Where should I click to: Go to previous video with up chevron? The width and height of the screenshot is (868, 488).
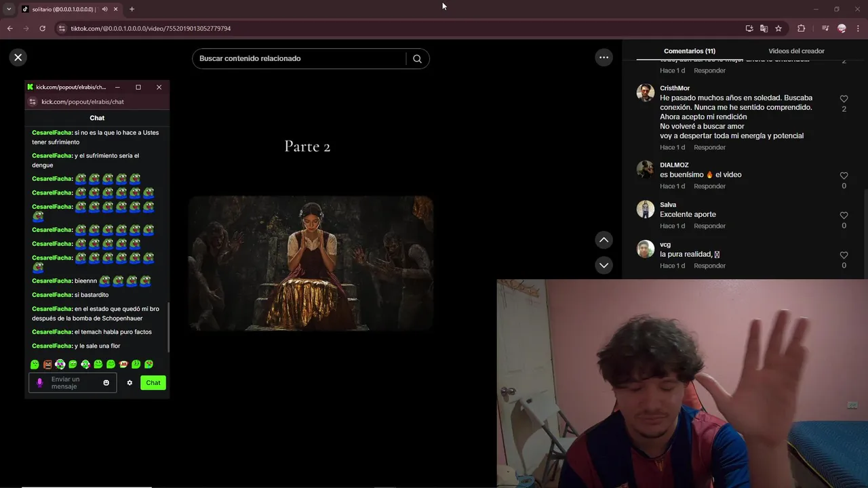pyautogui.click(x=604, y=240)
